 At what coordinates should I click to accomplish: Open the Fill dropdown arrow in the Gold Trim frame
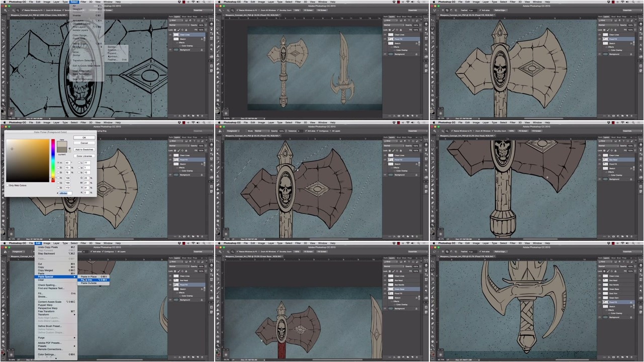tap(635, 271)
